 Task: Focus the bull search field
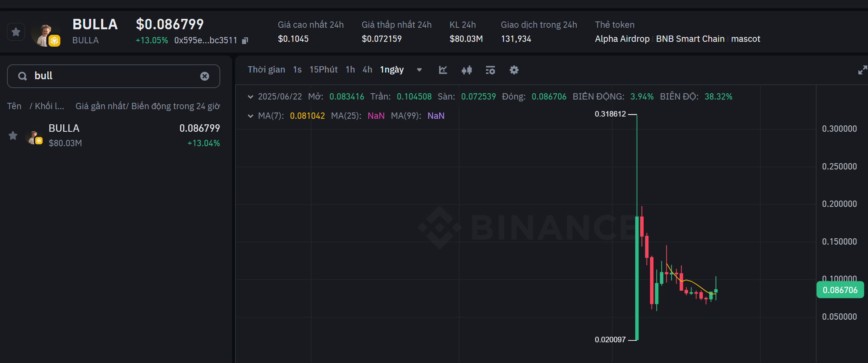tap(114, 76)
